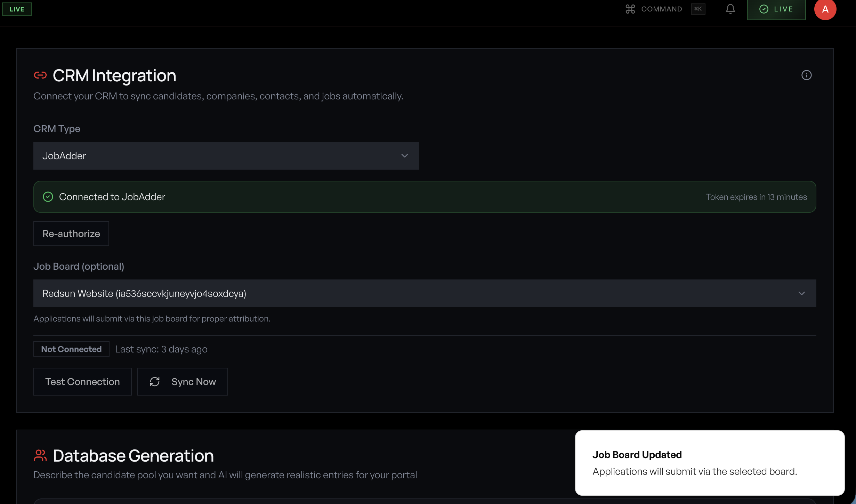Open the info tooltip icon on CRM Integration card
Image resolution: width=856 pixels, height=504 pixels.
807,75
